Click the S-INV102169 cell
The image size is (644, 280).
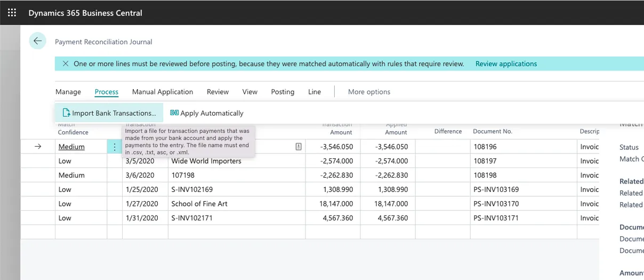[237, 189]
